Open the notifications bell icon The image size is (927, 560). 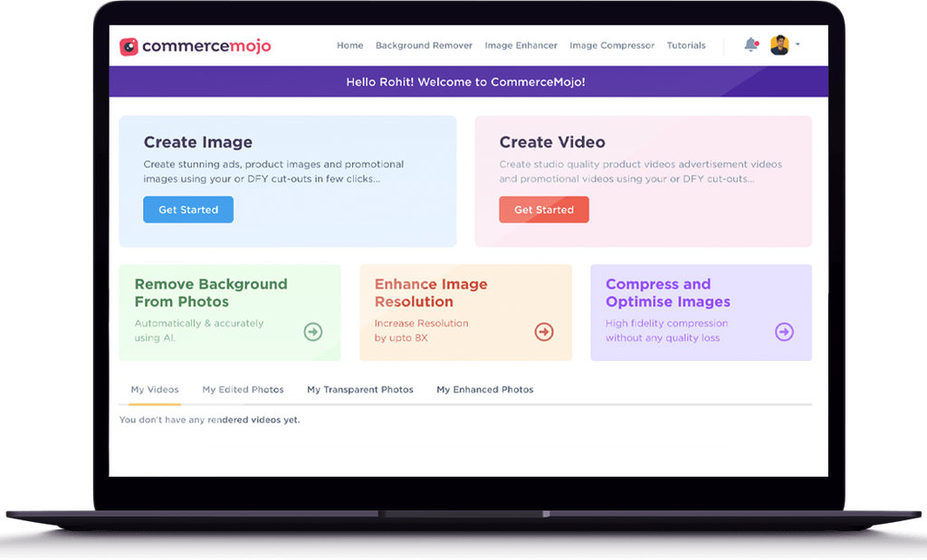point(750,44)
